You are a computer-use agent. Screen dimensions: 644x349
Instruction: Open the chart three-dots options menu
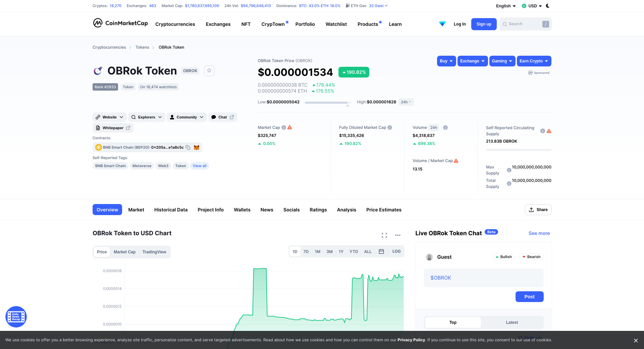tap(398, 235)
